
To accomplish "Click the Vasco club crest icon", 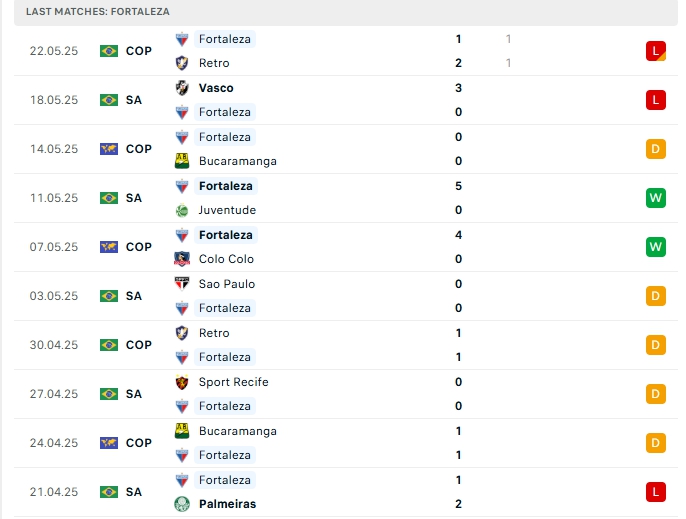I will pos(182,88).
